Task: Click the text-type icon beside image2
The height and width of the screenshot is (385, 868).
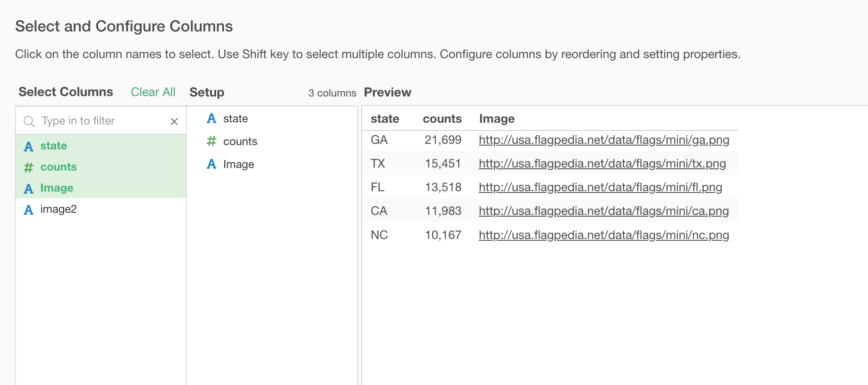Action: 29,210
